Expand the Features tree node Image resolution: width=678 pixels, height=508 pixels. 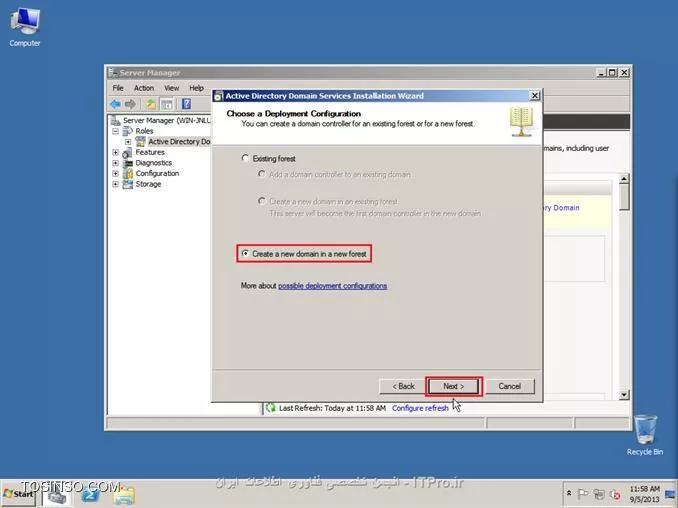pyautogui.click(x=115, y=153)
